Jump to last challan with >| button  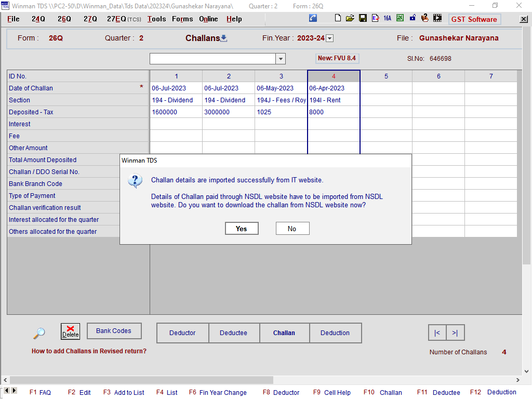click(455, 333)
